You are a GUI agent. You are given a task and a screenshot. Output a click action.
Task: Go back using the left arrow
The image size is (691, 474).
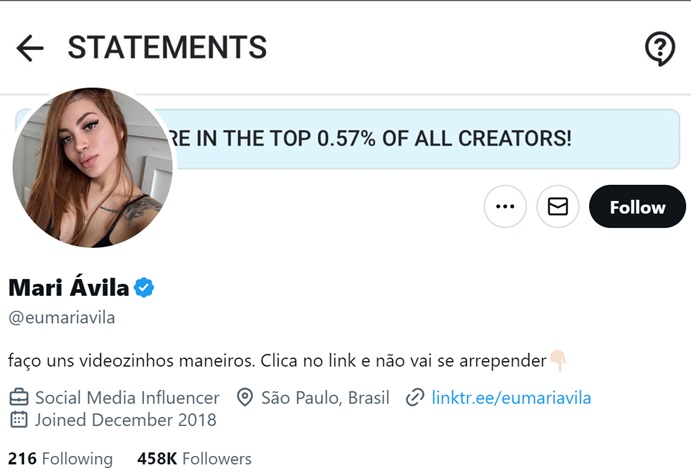[30, 48]
